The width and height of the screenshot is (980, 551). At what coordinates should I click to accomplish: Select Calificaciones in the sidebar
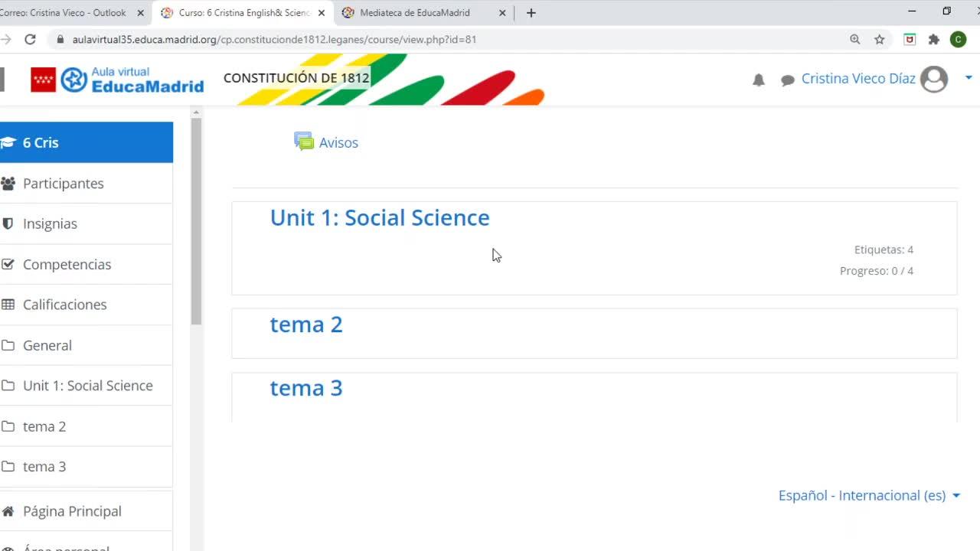(64, 305)
